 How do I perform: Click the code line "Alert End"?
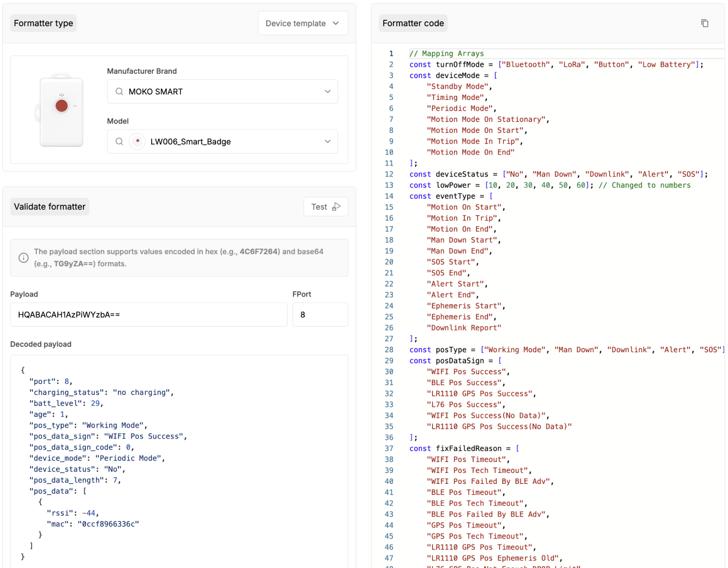(x=453, y=294)
